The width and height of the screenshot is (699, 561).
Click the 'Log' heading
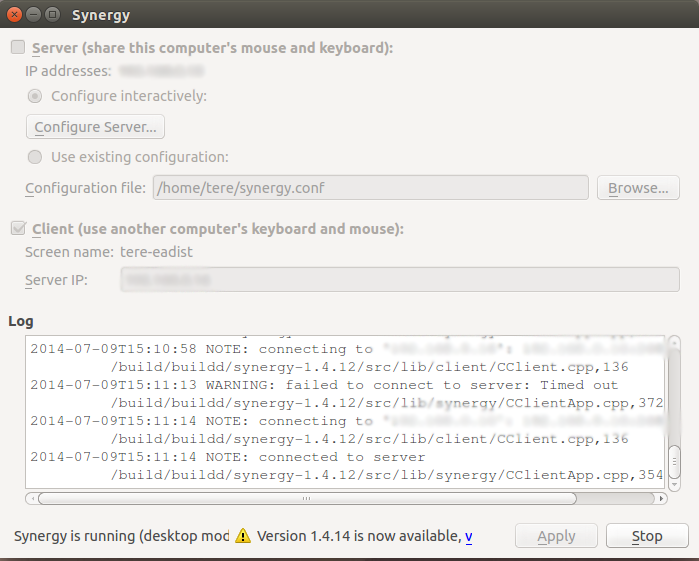21,321
